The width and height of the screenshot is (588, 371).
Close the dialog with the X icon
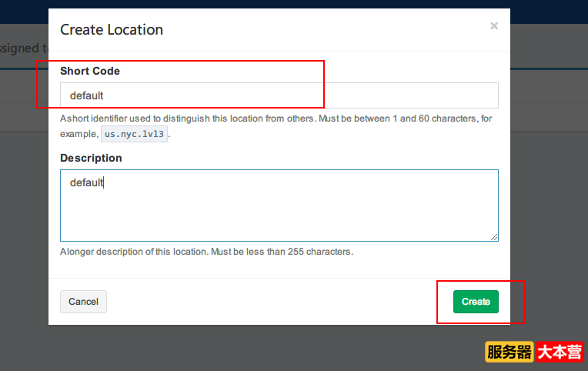pyautogui.click(x=494, y=26)
